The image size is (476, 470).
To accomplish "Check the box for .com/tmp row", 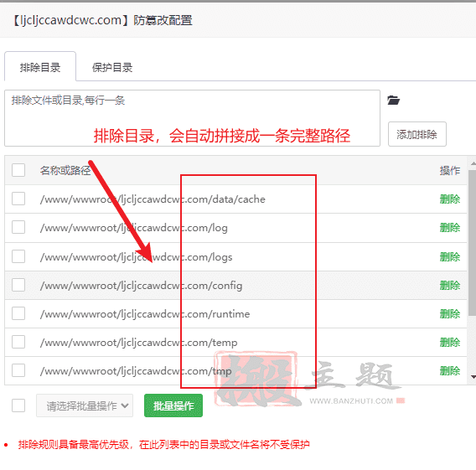I will [x=18, y=370].
